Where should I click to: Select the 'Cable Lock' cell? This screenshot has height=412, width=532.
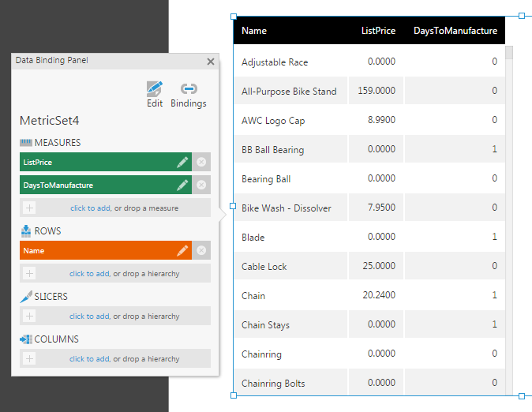tap(290, 266)
